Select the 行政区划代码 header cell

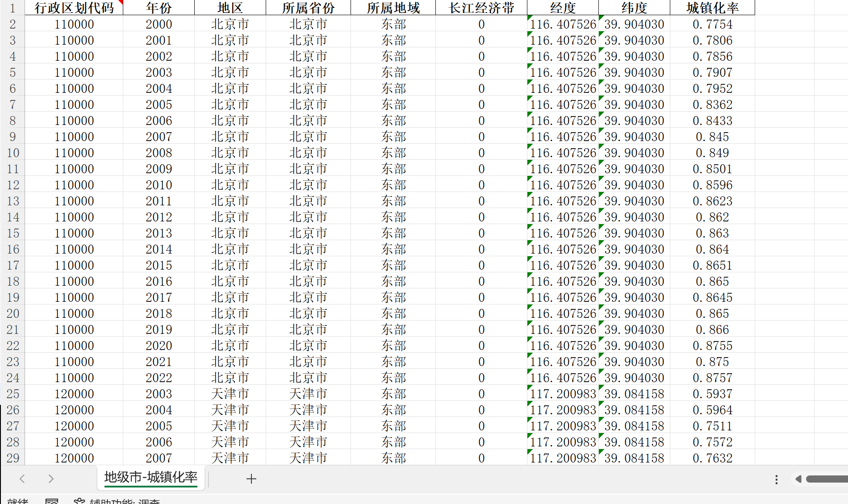pos(74,8)
